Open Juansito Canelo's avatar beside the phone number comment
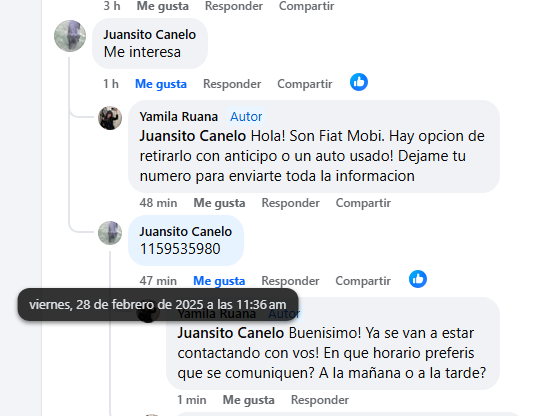Viewport: 537px width, 416px height. coord(110,233)
